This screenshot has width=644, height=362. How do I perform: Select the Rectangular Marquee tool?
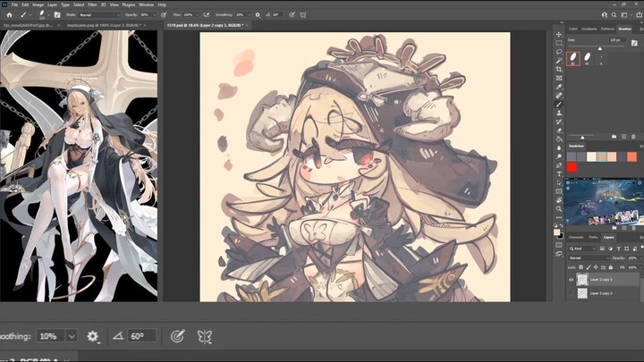click(559, 43)
